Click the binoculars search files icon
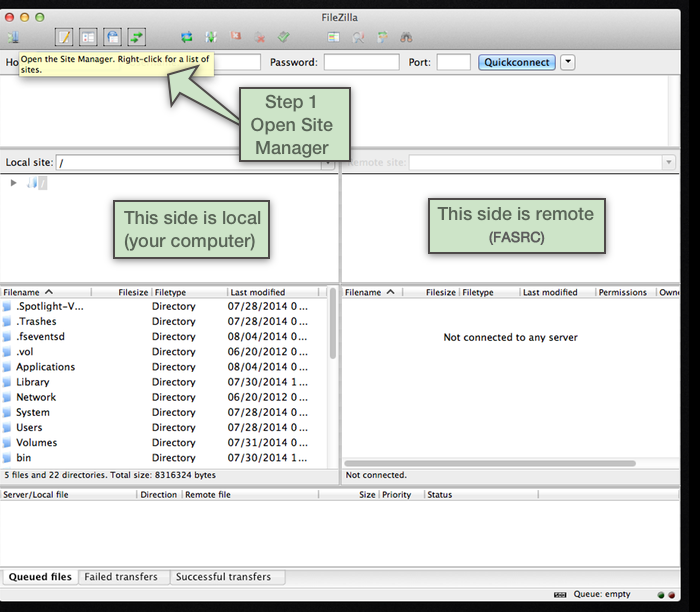The image size is (700, 612). pyautogui.click(x=406, y=37)
